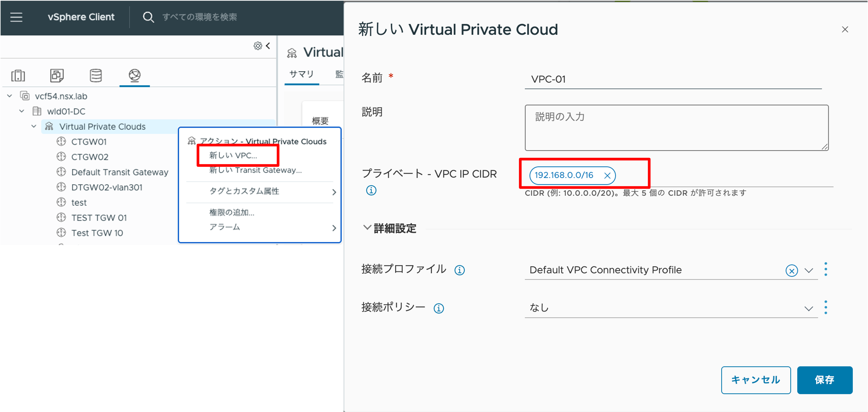This screenshot has width=868, height=412.
Task: Click the search magnifier icon
Action: click(148, 17)
